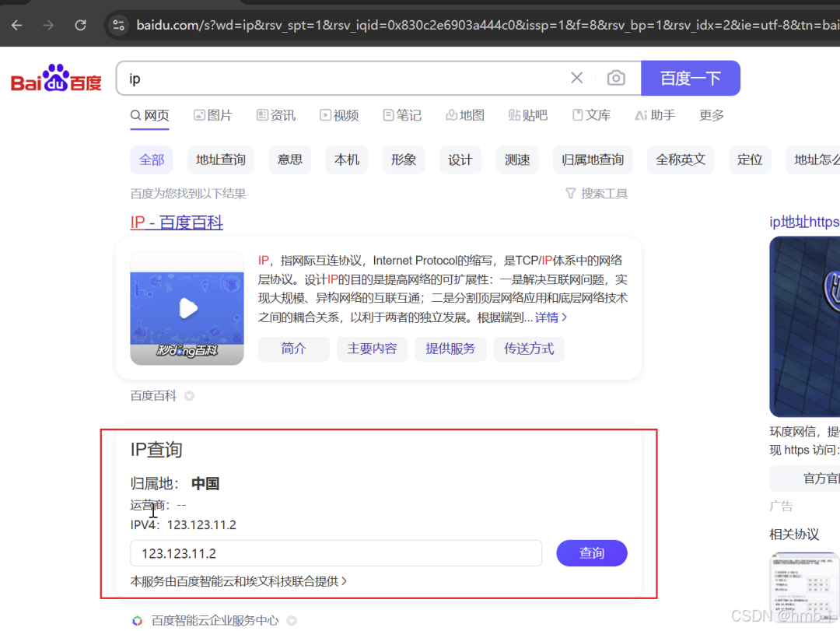Viewport: 840px width, 631px height.
Task: Open site info icon in address bar
Action: pyautogui.click(x=118, y=25)
